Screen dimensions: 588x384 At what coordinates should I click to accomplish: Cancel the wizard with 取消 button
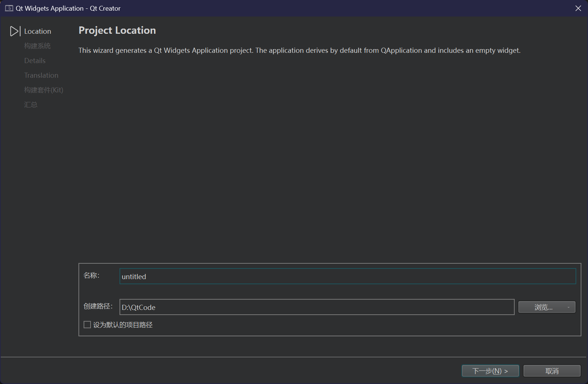552,371
